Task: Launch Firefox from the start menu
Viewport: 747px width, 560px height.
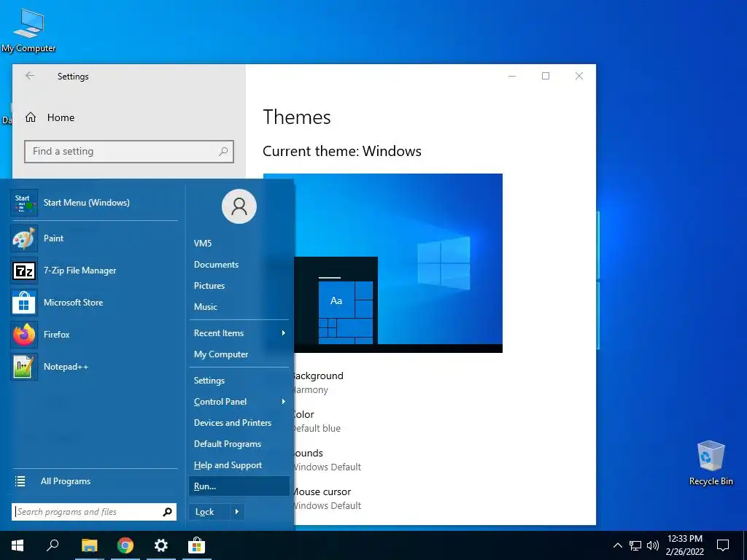Action: pos(24,335)
